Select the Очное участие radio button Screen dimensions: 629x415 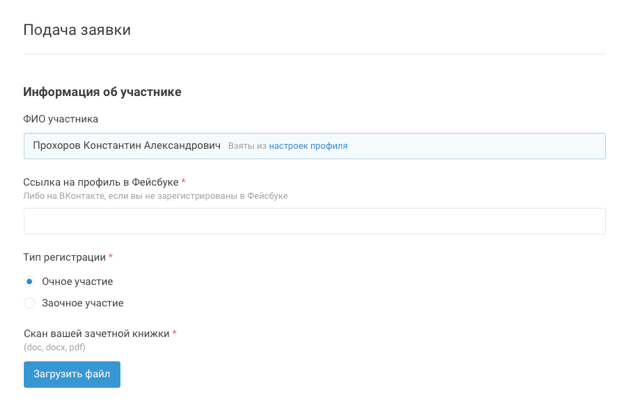[x=29, y=281]
